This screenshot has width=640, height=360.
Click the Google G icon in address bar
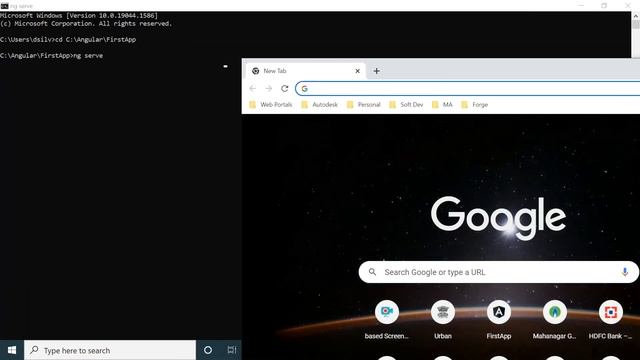click(x=304, y=89)
